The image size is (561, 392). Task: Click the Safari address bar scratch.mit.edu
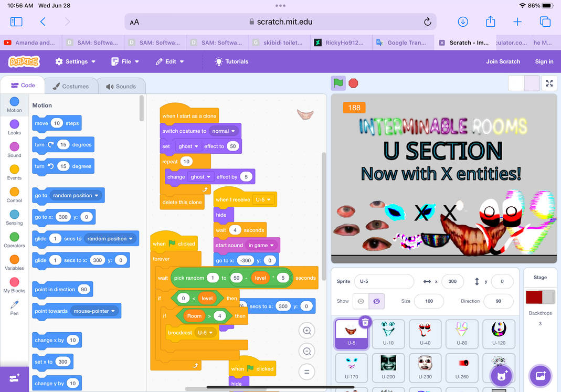pos(280,22)
